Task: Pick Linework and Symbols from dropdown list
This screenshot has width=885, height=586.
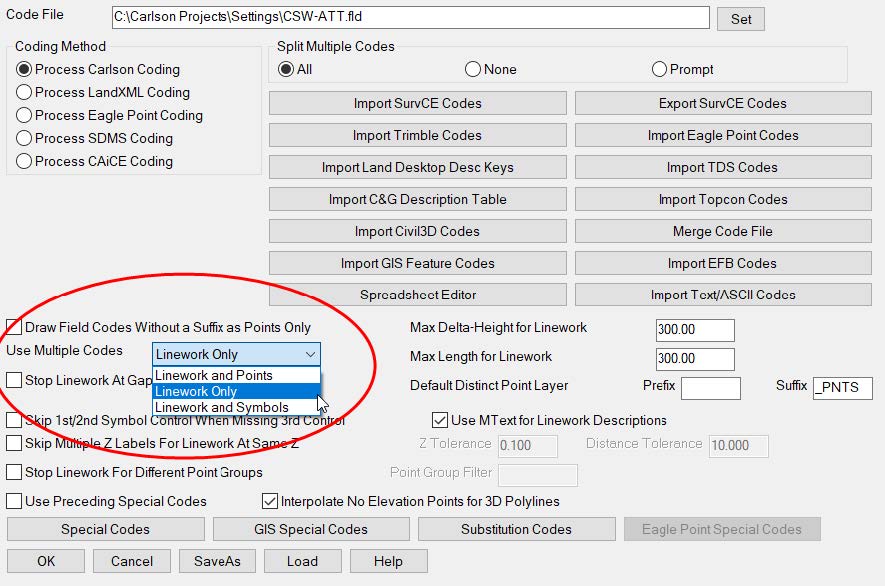Action: pyautogui.click(x=221, y=408)
